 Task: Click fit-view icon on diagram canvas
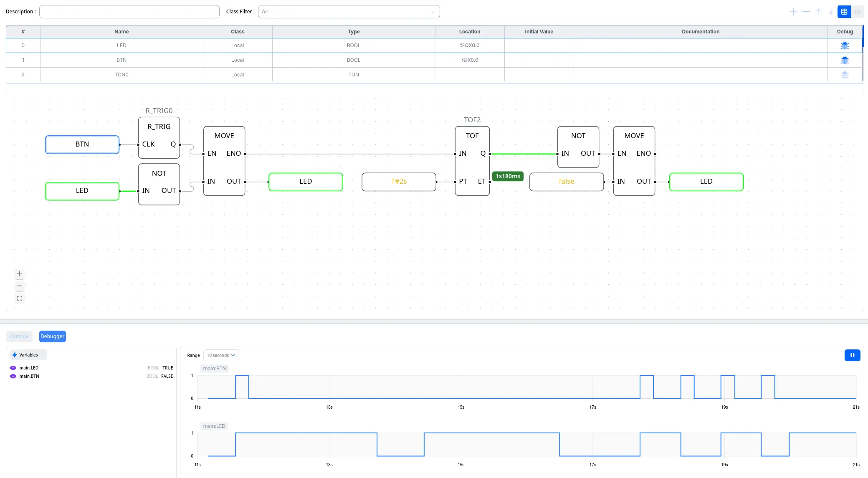(x=20, y=298)
